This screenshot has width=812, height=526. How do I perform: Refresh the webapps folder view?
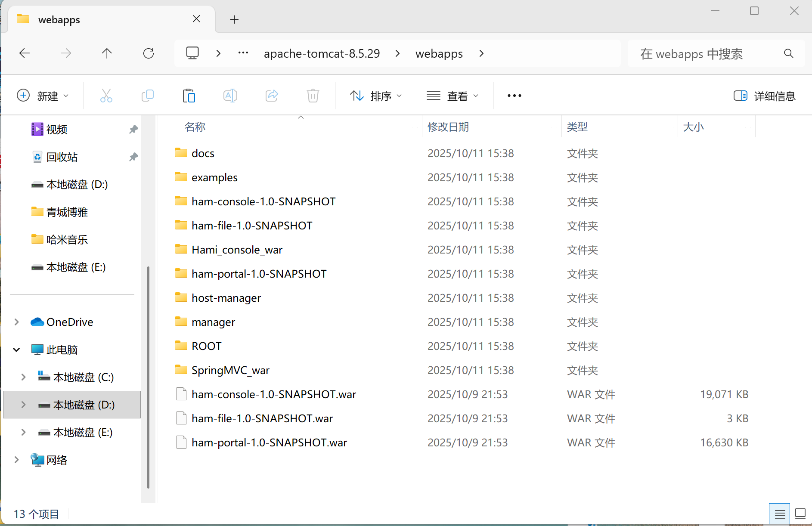pos(149,53)
